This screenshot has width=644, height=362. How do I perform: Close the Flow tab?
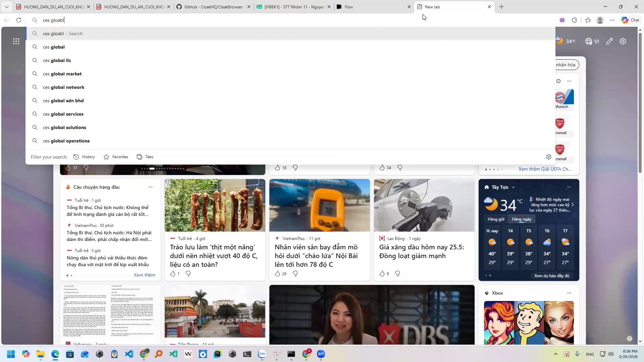tap(409, 7)
